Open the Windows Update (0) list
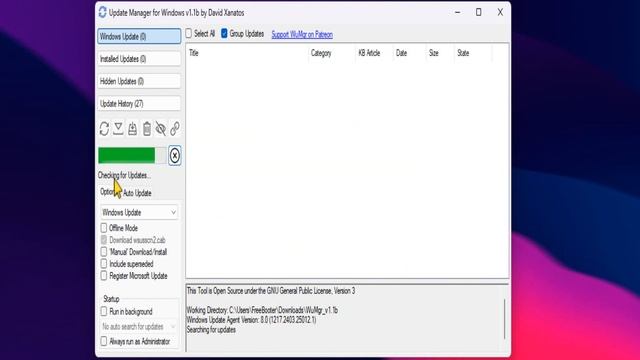640x360 pixels. click(139, 36)
